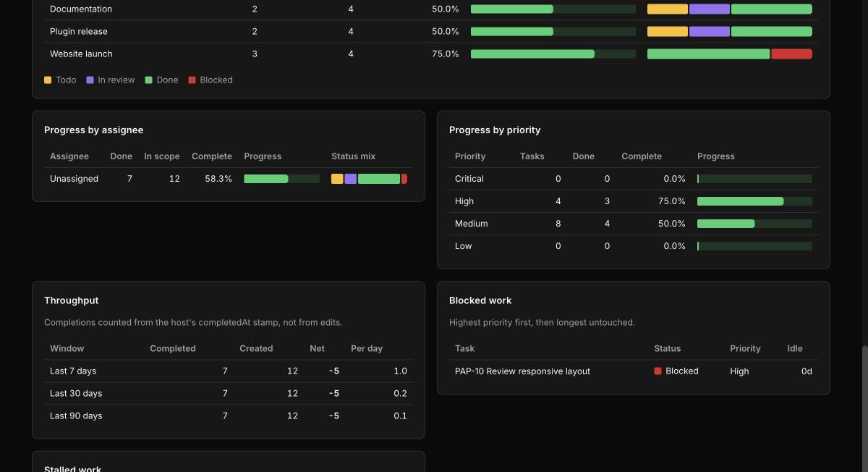868x472 pixels.
Task: Open the PAP-10 Review responsive layout task
Action: [522, 371]
